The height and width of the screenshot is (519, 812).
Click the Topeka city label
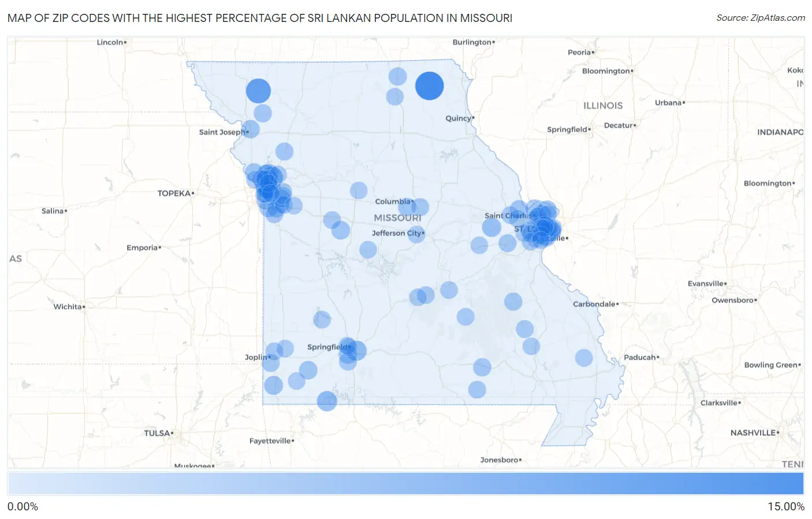point(174,193)
